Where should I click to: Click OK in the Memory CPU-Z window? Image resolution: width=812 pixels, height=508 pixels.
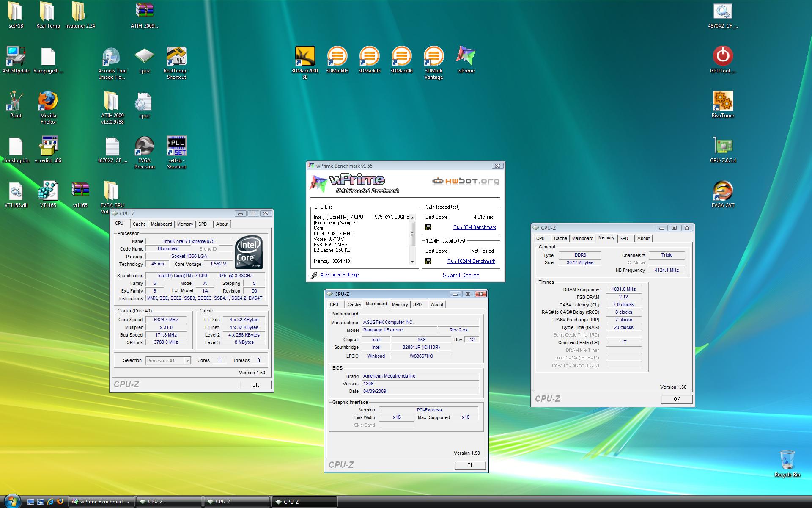point(677,399)
